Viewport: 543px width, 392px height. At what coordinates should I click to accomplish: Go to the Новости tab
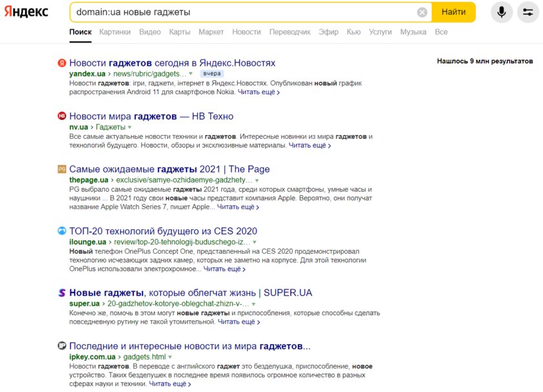[246, 32]
